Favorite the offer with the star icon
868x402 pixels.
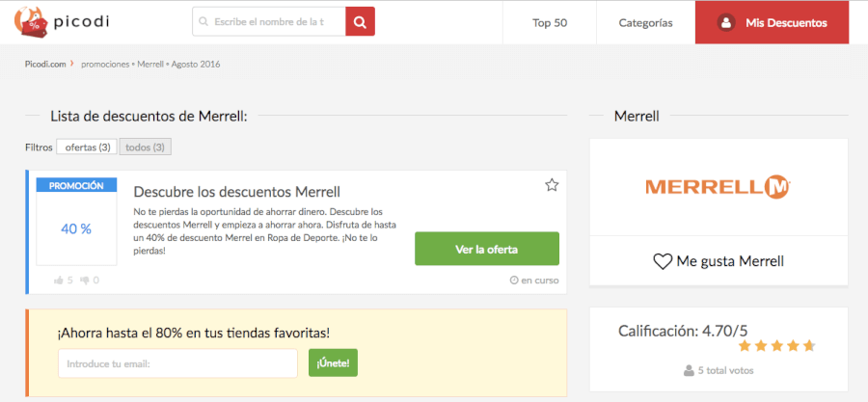[x=552, y=185]
